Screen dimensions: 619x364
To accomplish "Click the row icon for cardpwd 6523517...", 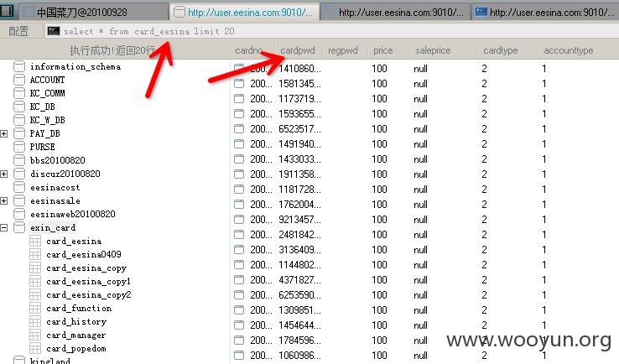I will pos(239,128).
